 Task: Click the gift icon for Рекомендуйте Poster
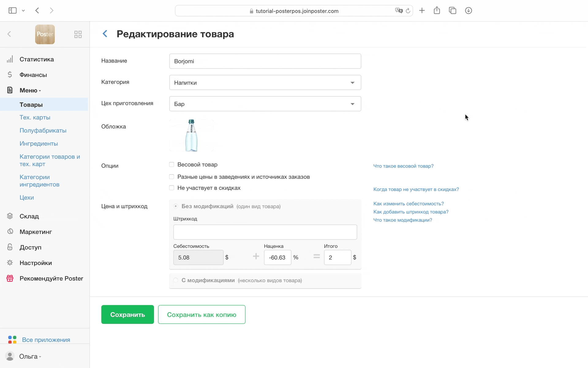(x=10, y=278)
